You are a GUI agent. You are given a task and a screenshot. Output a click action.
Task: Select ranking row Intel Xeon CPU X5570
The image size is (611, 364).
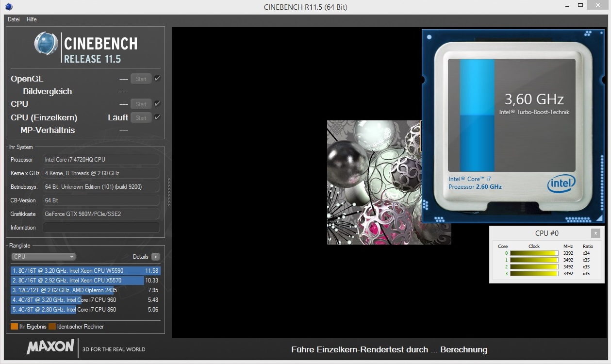click(x=85, y=281)
